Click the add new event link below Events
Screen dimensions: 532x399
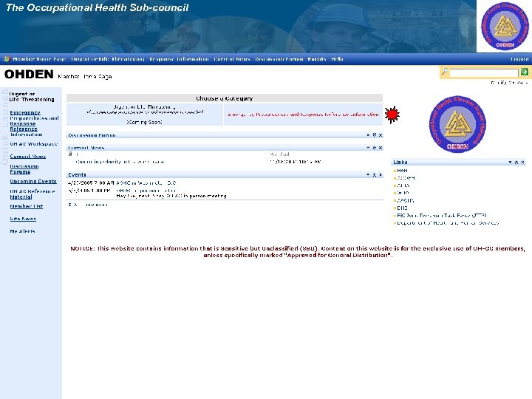(88, 205)
